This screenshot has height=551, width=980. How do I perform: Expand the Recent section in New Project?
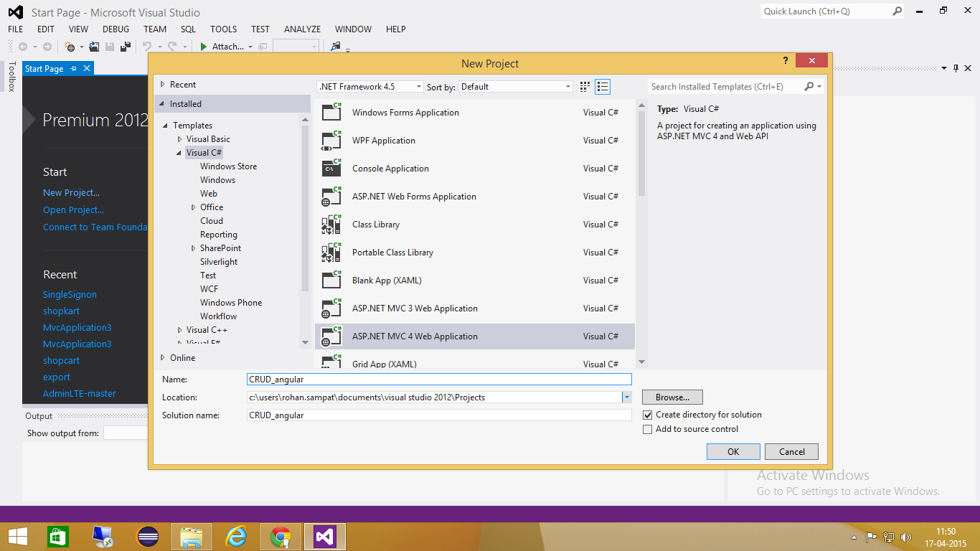[163, 85]
